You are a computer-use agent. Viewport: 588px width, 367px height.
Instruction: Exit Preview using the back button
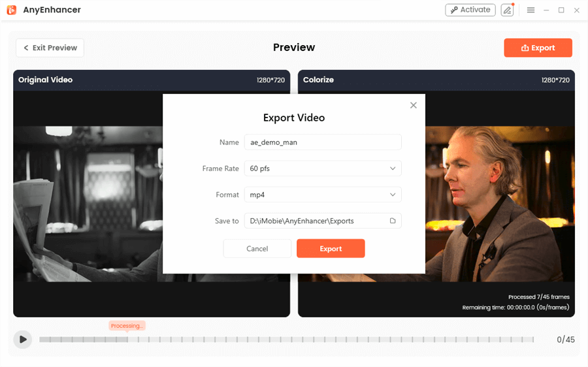click(50, 48)
